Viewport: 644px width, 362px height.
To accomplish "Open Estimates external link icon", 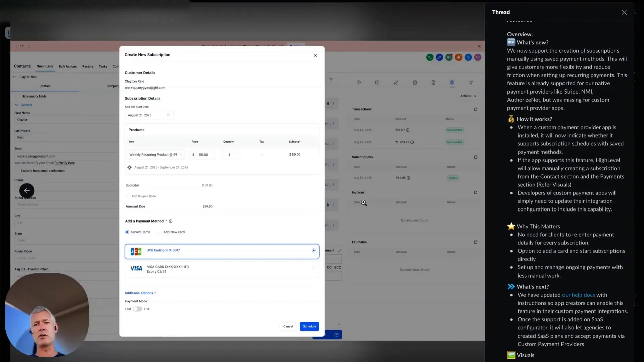I will (x=476, y=242).
